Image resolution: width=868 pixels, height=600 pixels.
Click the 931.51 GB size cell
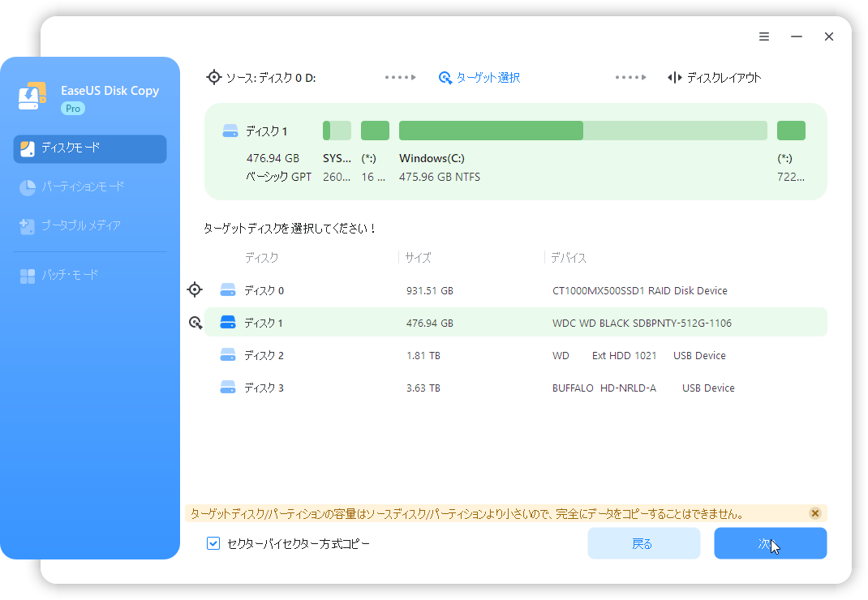pos(430,290)
